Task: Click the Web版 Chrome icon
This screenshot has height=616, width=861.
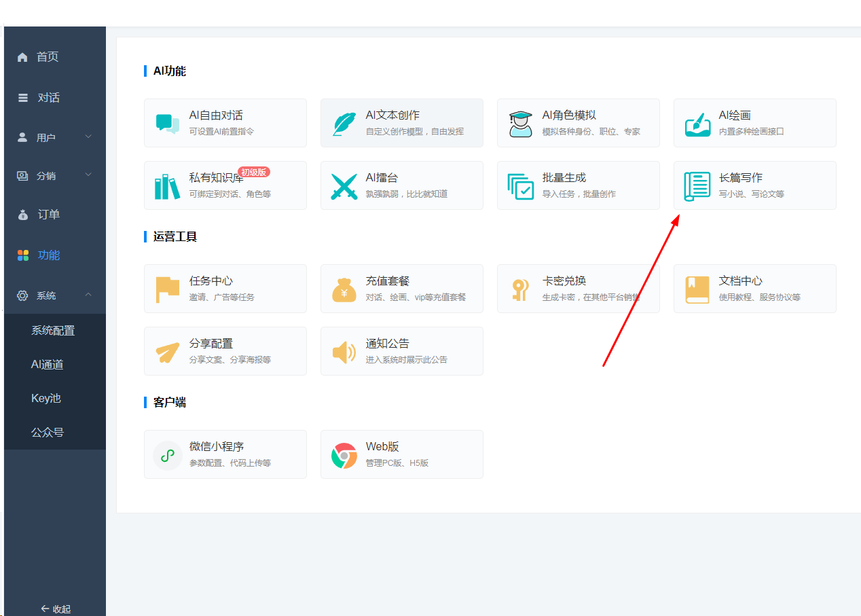Action: click(344, 455)
